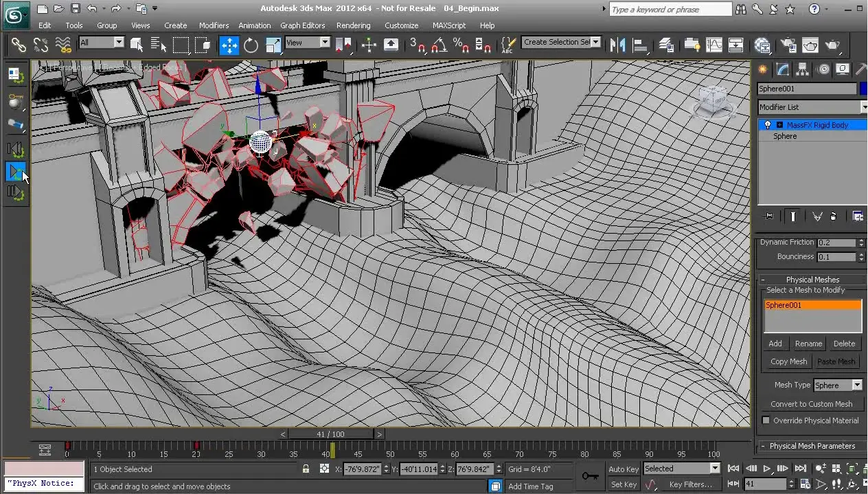This screenshot has width=868, height=494.
Task: Activate the Select and Move tool
Action: click(229, 45)
